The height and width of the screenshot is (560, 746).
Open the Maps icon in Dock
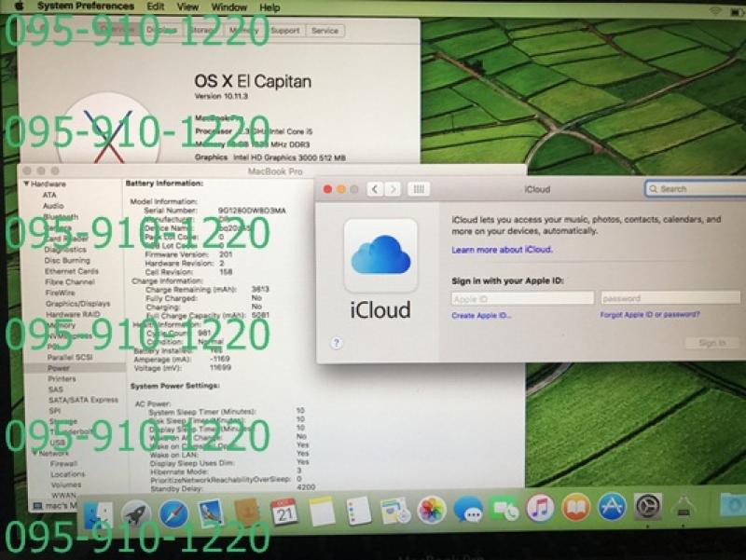(x=394, y=511)
